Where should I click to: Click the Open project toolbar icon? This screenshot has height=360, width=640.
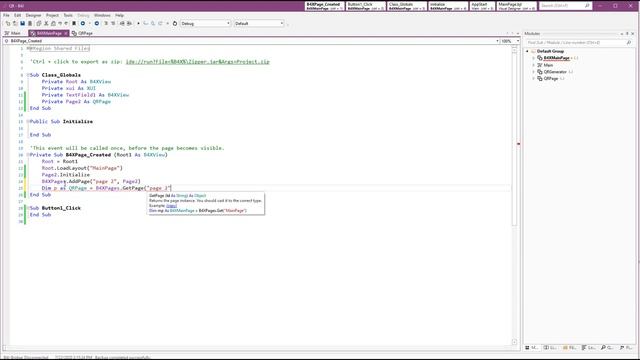15,24
